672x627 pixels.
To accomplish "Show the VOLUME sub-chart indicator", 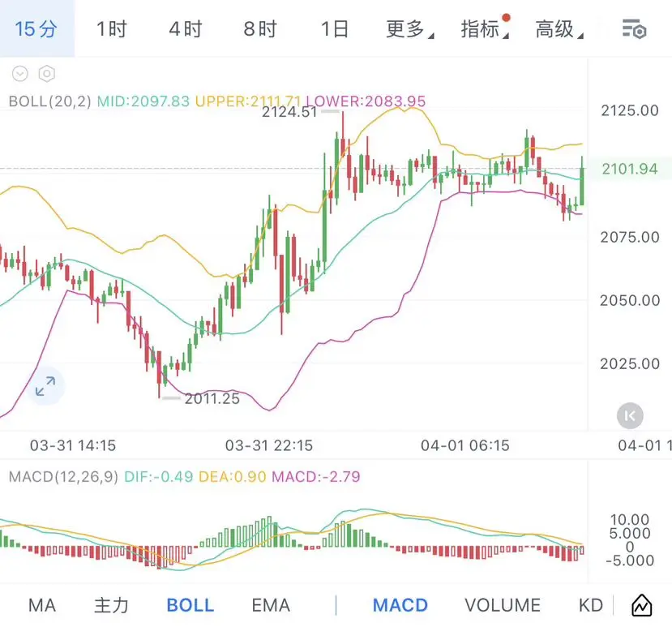I will point(503,605).
